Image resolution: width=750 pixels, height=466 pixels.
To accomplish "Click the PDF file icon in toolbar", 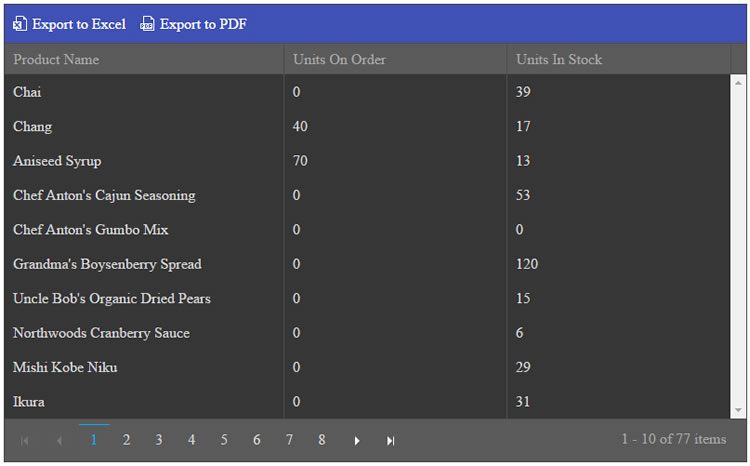I will pyautogui.click(x=147, y=24).
